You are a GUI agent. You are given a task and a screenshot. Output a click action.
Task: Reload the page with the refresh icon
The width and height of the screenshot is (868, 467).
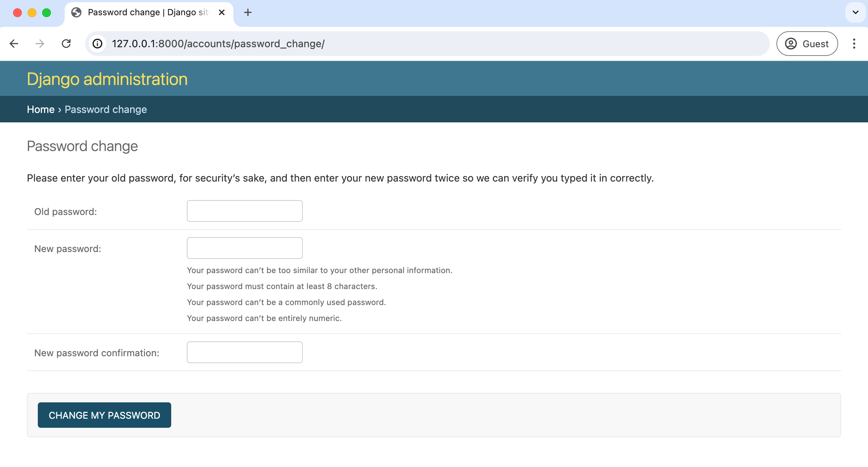[66, 44]
